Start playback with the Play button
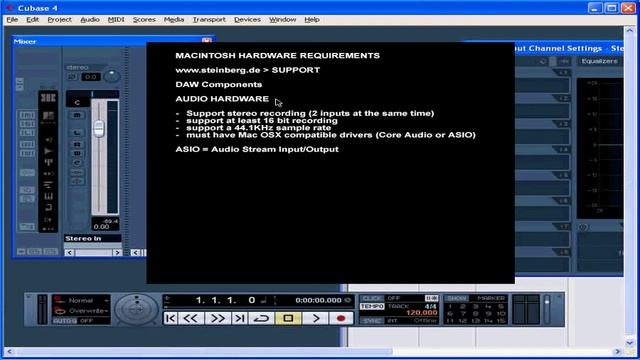 point(316,318)
